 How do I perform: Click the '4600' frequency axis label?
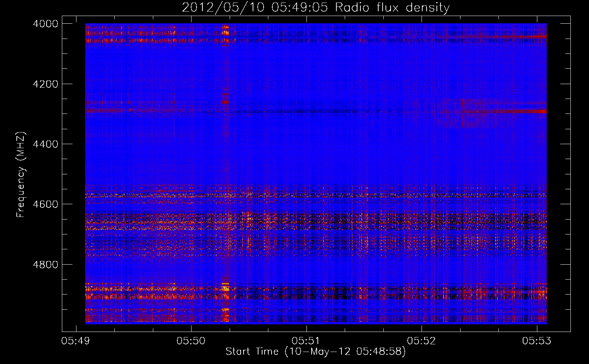tap(46, 204)
